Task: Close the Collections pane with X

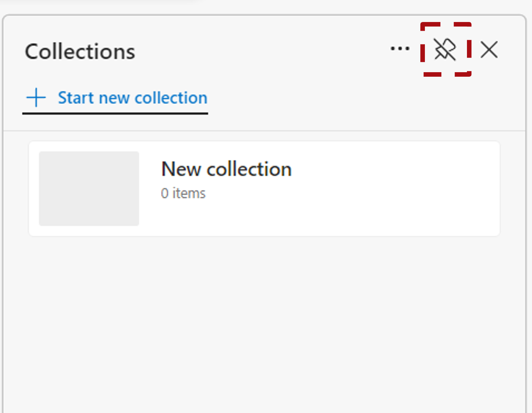Action: 489,50
